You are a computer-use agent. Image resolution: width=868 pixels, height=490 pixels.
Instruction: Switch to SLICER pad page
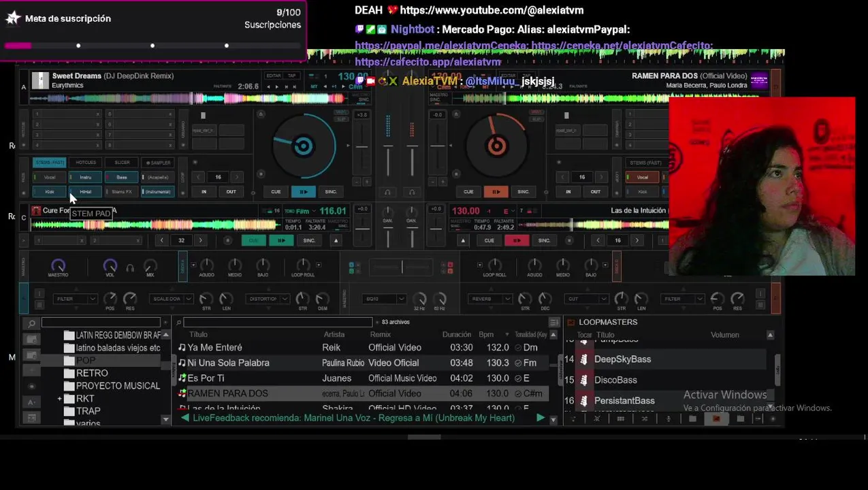(122, 163)
